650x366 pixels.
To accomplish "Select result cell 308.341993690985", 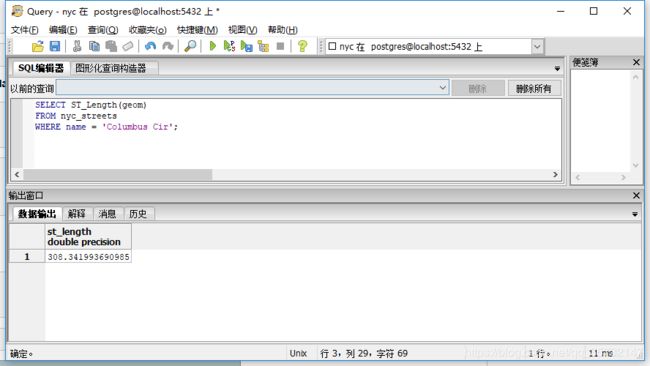I will point(88,257).
